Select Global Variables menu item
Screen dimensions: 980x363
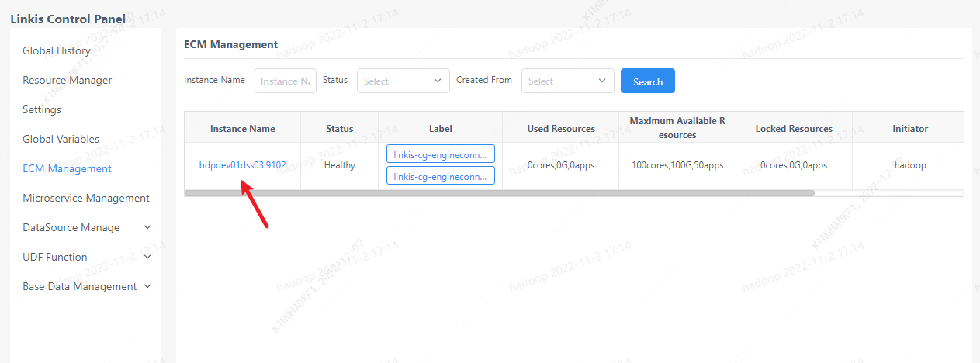[x=61, y=140]
